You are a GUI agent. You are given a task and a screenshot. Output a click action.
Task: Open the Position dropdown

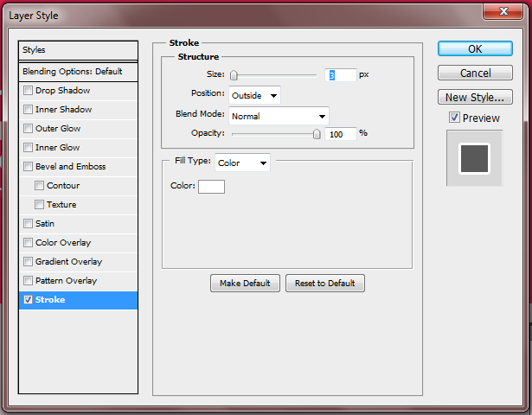pos(254,95)
